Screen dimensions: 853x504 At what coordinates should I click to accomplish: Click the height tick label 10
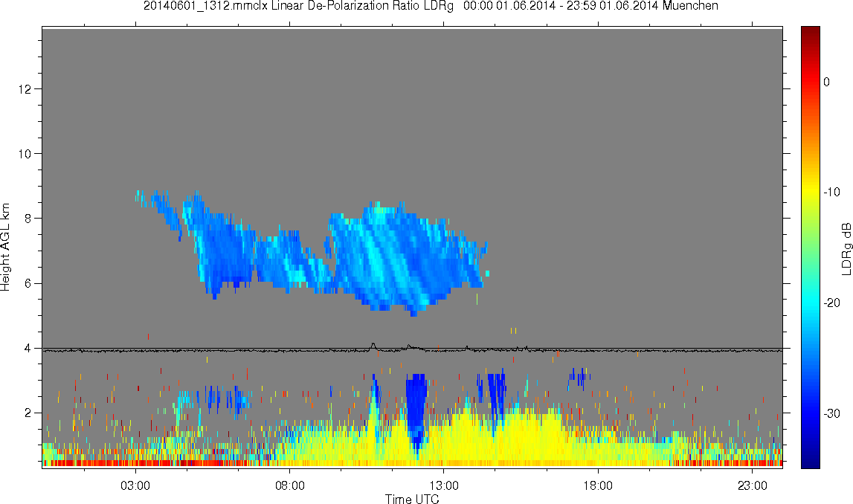24,153
